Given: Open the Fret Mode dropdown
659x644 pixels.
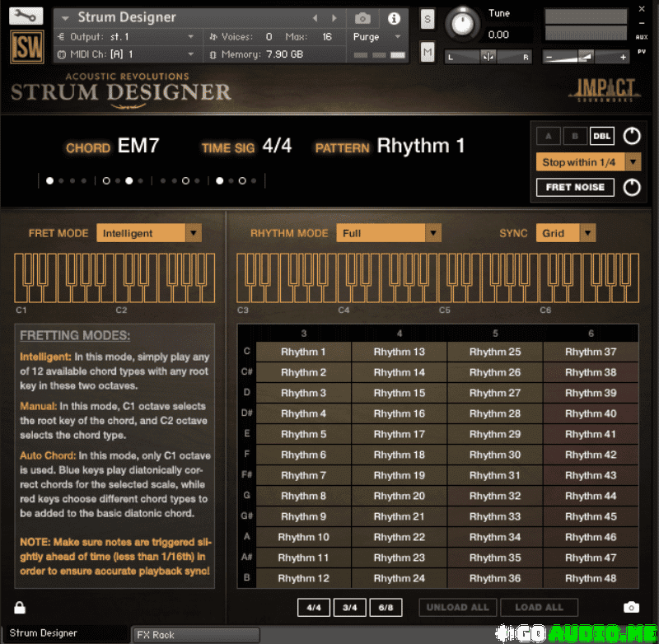Looking at the screenshot, I should [x=194, y=233].
